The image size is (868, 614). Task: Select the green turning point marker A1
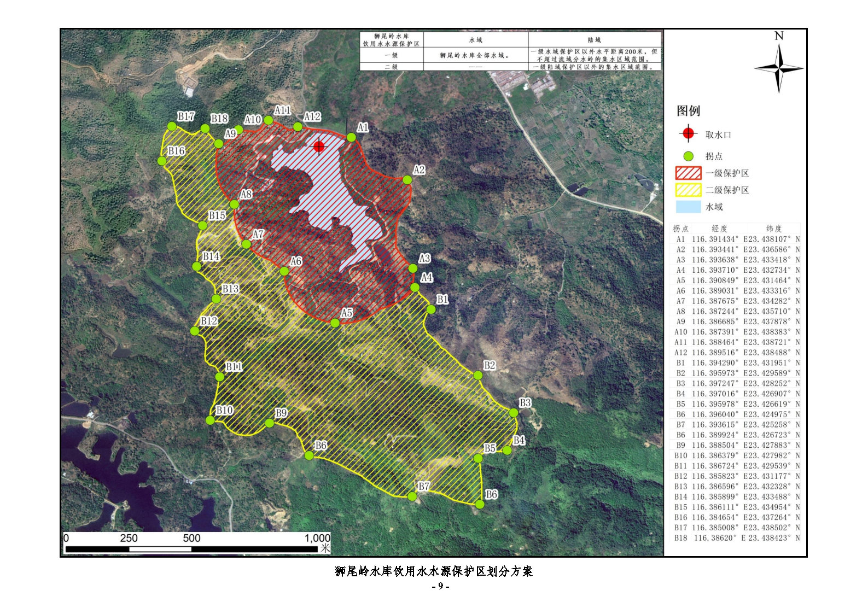[351, 137]
